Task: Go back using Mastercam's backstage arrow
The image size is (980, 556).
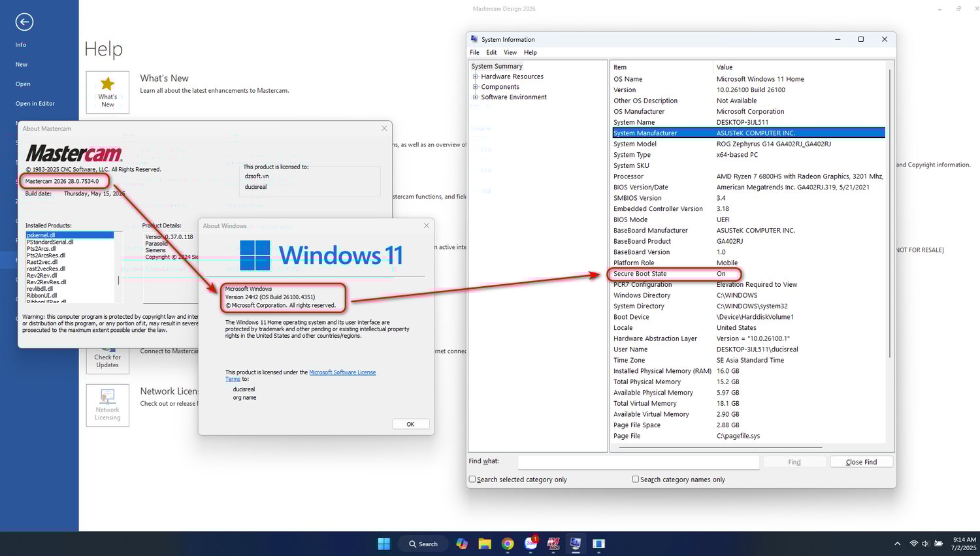Action: coord(24,22)
